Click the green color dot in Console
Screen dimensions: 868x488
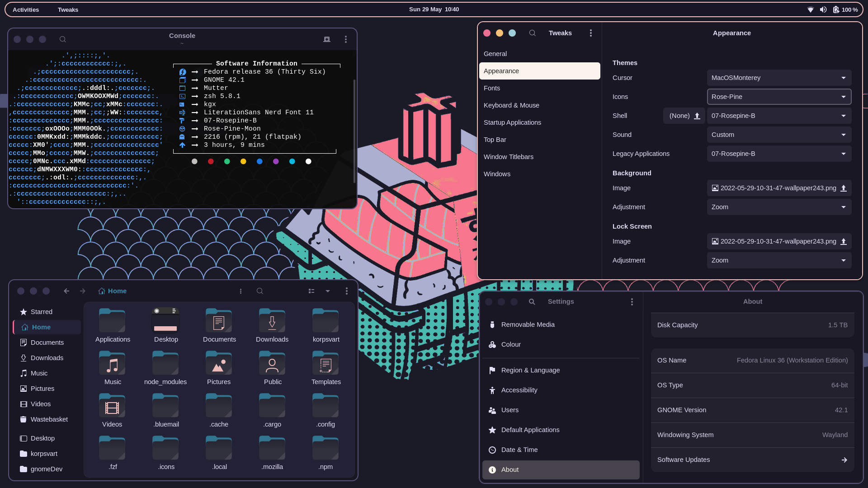[x=227, y=161]
